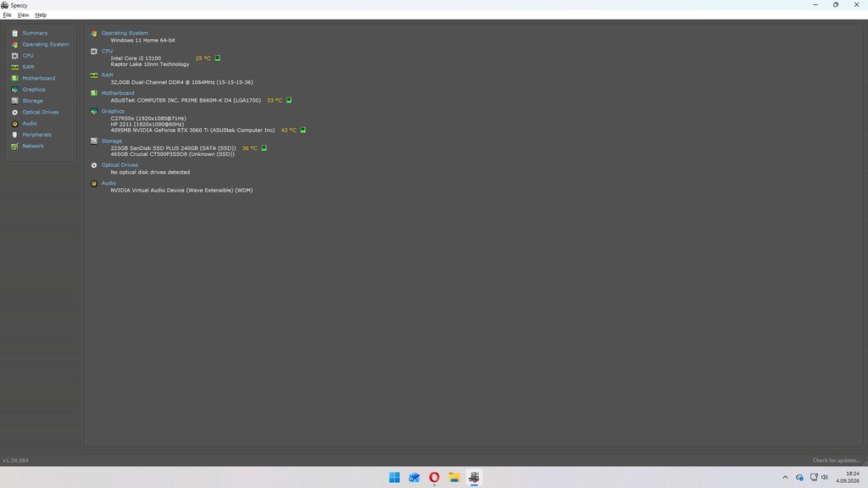Select RAM in the sidebar
The image size is (868, 488).
[x=28, y=67]
